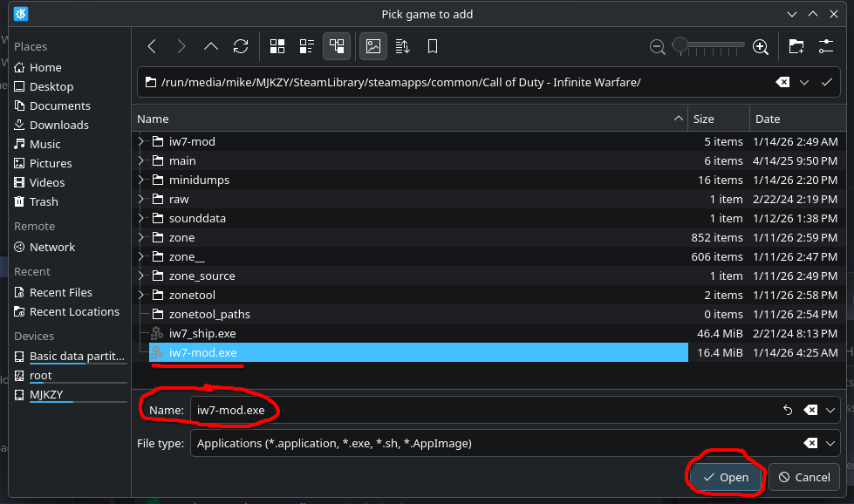Open the Bookmarks icon in toolbar
Screen dimensions: 854x504
(433, 46)
